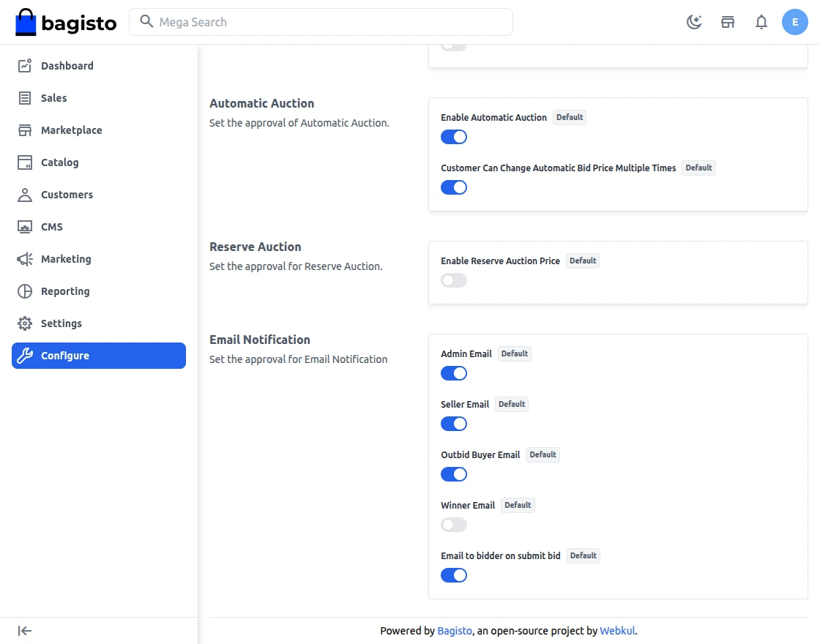This screenshot has height=644, width=820.
Task: Enable the Winner Email toggle
Action: 453,524
